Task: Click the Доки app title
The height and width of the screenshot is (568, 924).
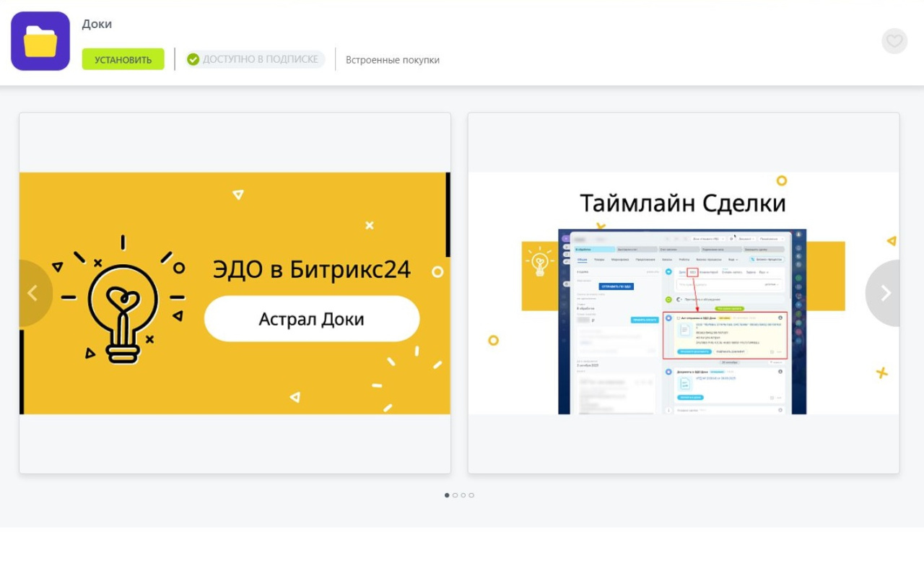Action: coord(97,24)
